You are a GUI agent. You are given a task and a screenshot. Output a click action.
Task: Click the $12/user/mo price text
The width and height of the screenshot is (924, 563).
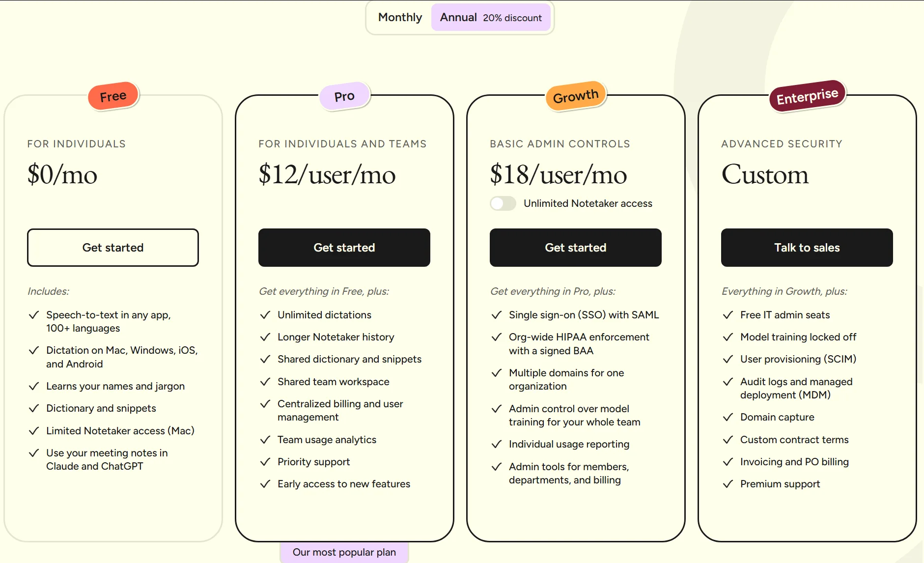327,175
